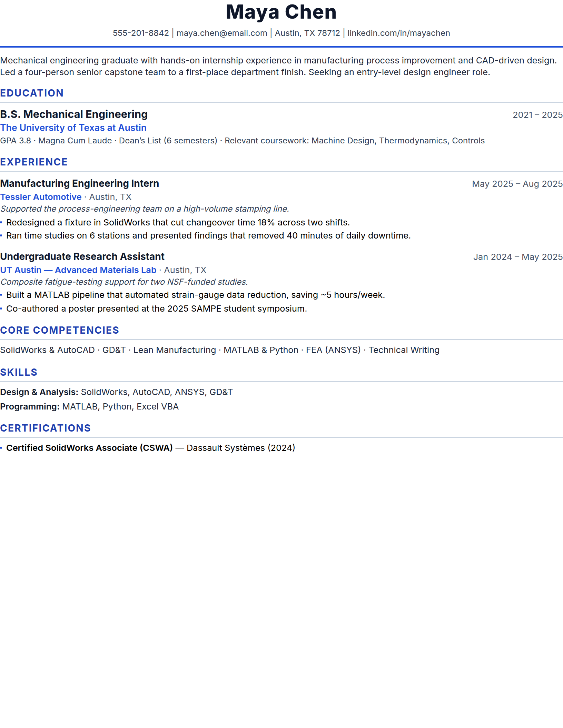Click the Austin, TX 78712 address
Image resolution: width=563 pixels, height=728 pixels.
tap(307, 33)
